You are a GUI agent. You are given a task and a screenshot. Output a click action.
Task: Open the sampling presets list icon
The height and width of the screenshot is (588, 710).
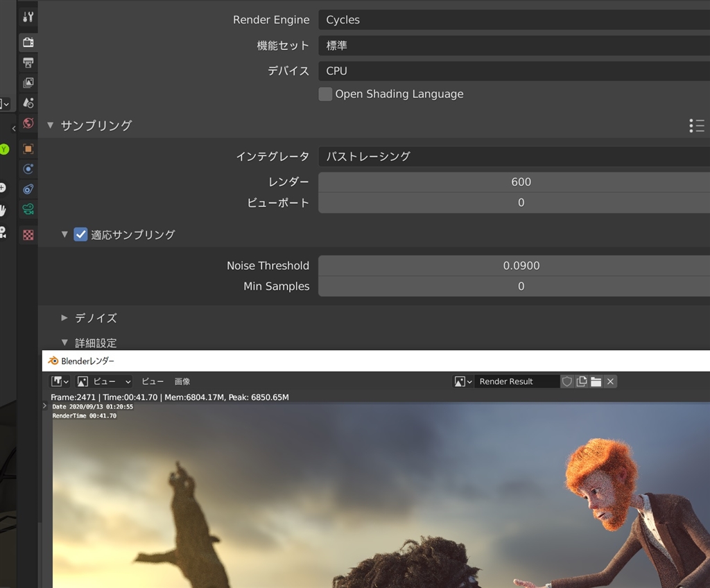696,126
